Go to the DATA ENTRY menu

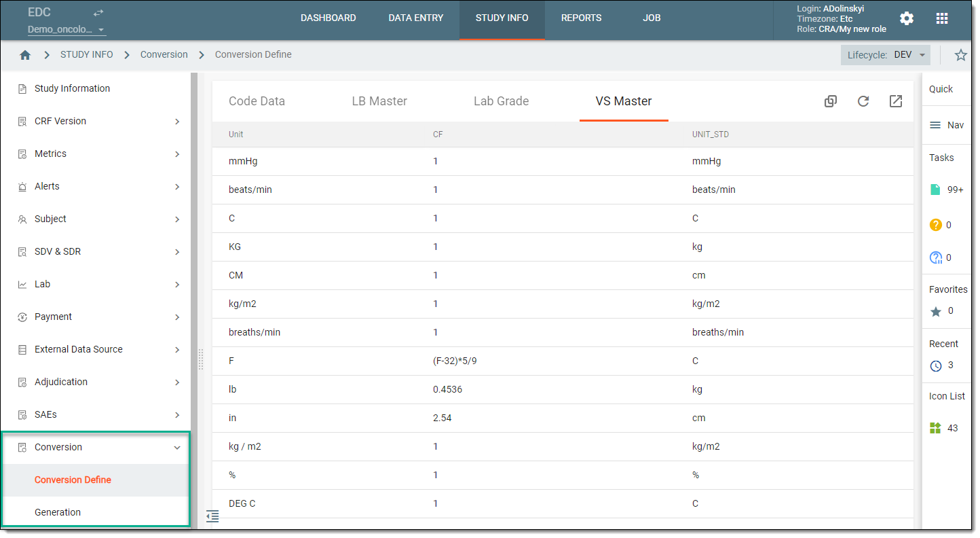[x=416, y=18]
